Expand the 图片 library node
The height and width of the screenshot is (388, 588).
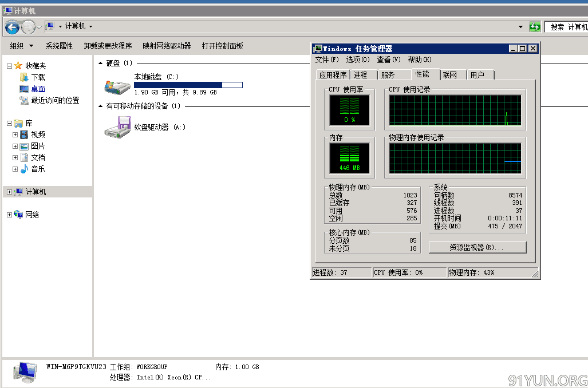point(15,146)
